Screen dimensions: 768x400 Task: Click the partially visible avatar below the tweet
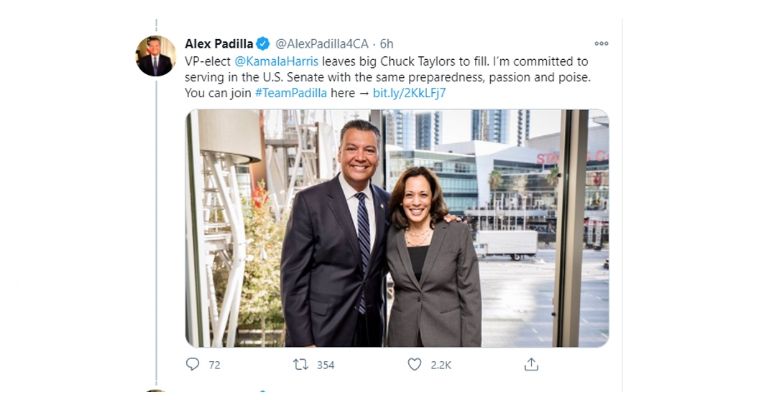(155, 394)
